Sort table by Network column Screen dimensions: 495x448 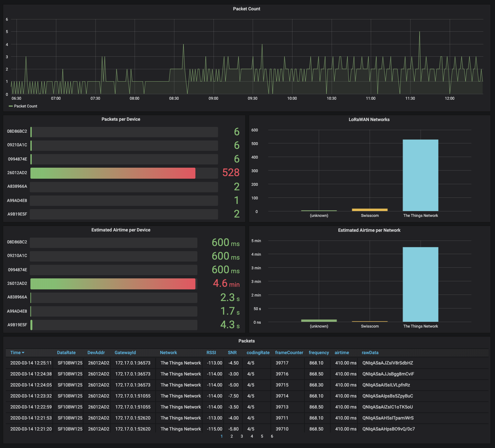pyautogui.click(x=168, y=353)
